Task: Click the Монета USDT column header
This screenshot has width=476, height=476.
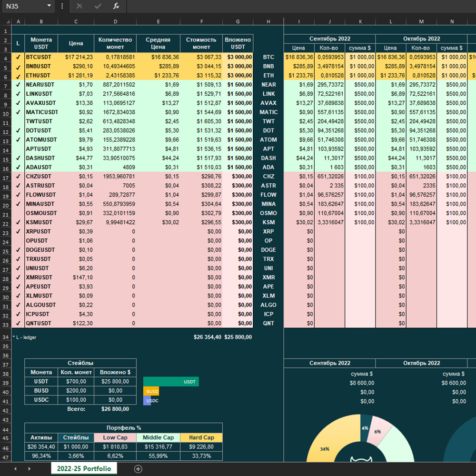Action: (41, 43)
